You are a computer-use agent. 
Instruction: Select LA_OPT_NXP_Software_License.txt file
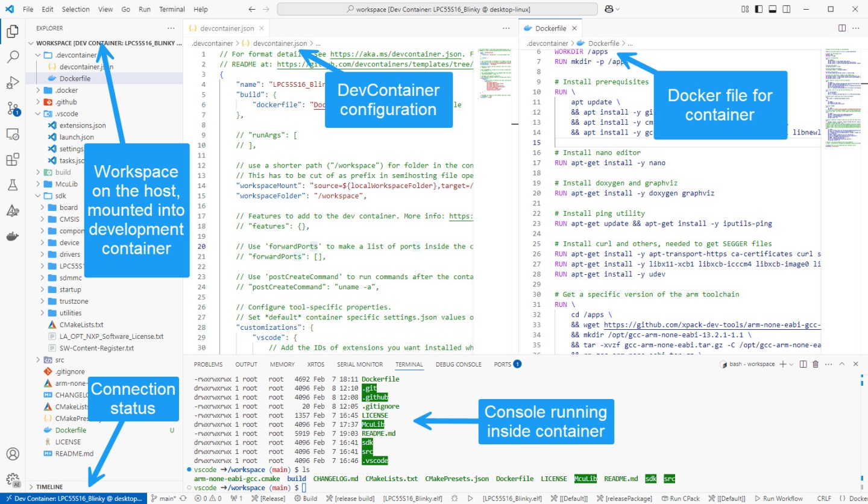click(x=112, y=336)
